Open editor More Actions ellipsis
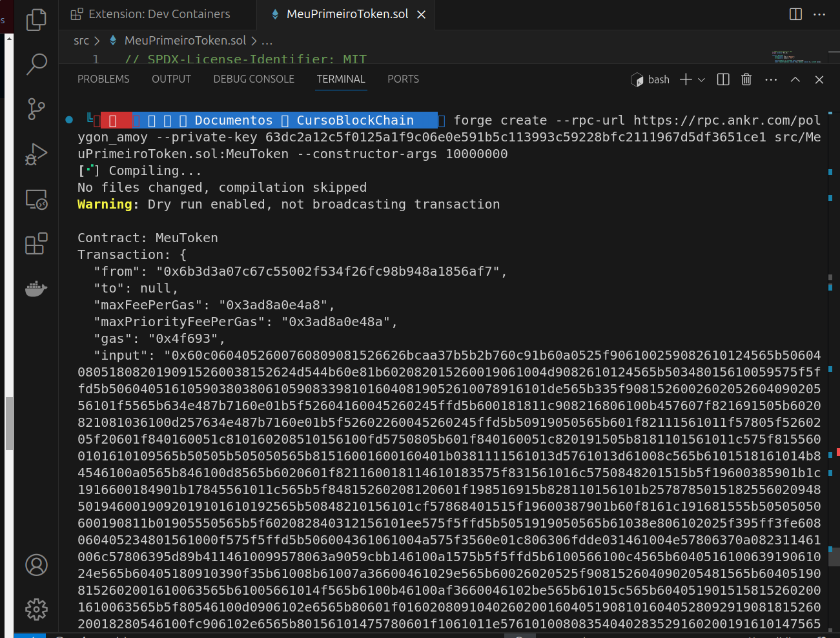Screen dimensions: 840x638 819,14
